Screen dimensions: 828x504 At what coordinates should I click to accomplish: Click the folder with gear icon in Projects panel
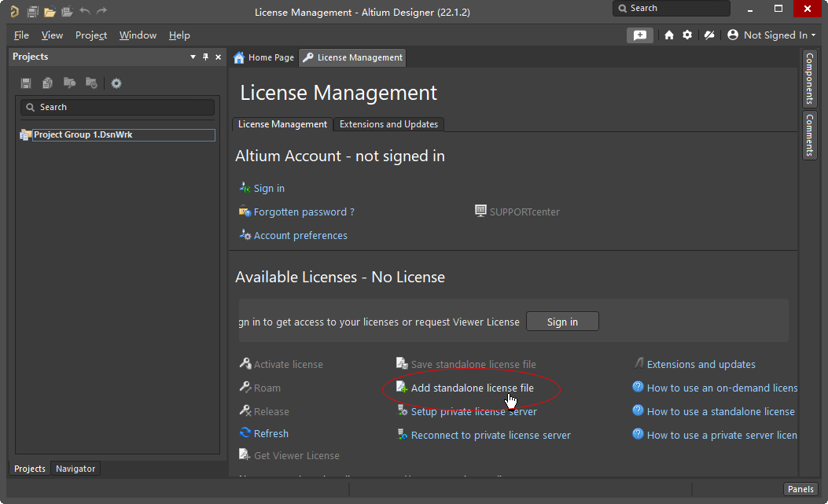(91, 83)
